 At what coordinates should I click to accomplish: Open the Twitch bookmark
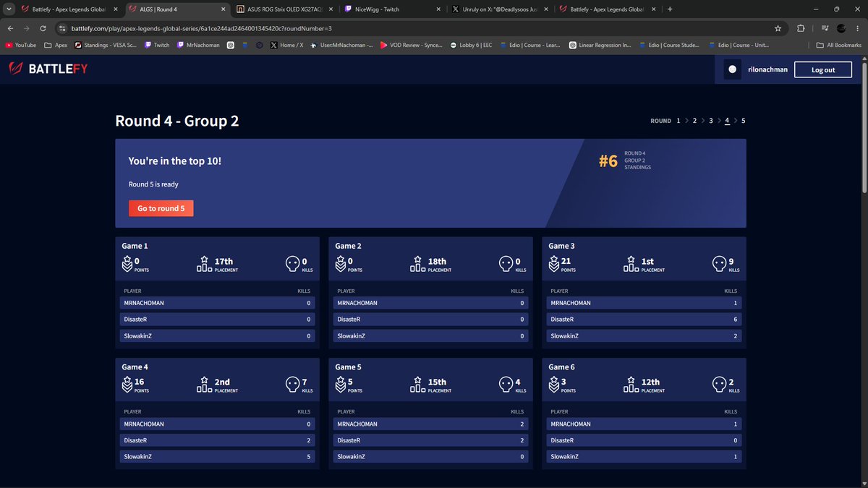(x=157, y=45)
